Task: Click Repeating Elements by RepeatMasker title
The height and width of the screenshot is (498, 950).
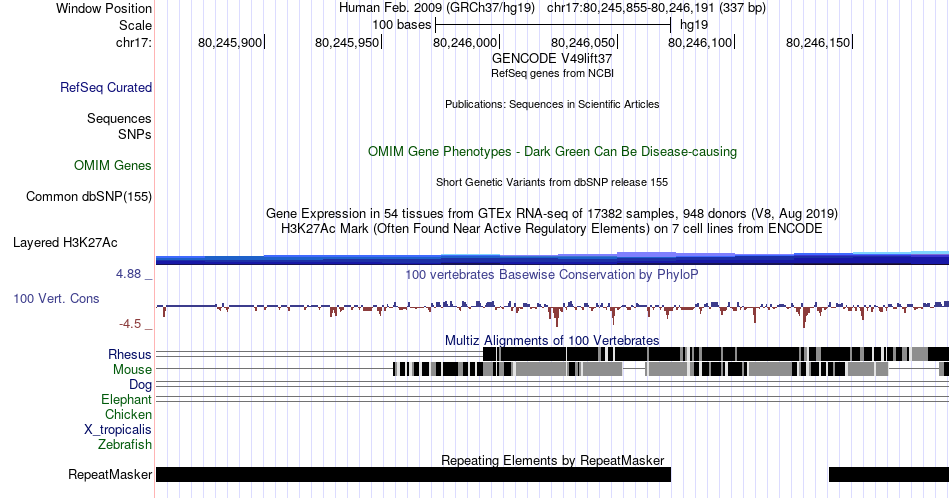Action: point(552,460)
